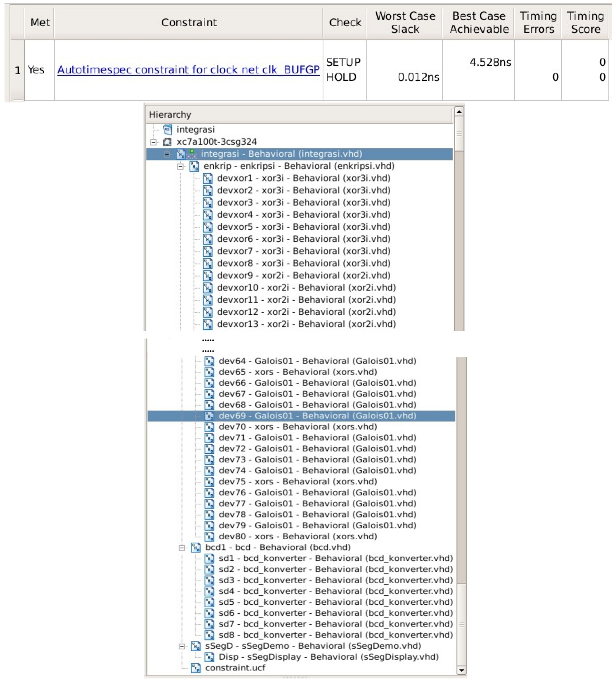Collapse the sSegD - sSegDemo branch
This screenshot has width=616, height=683.
click(182, 647)
